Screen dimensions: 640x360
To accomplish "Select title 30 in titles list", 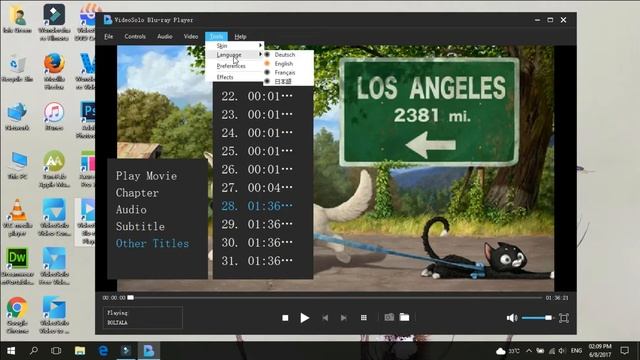I will [257, 243].
